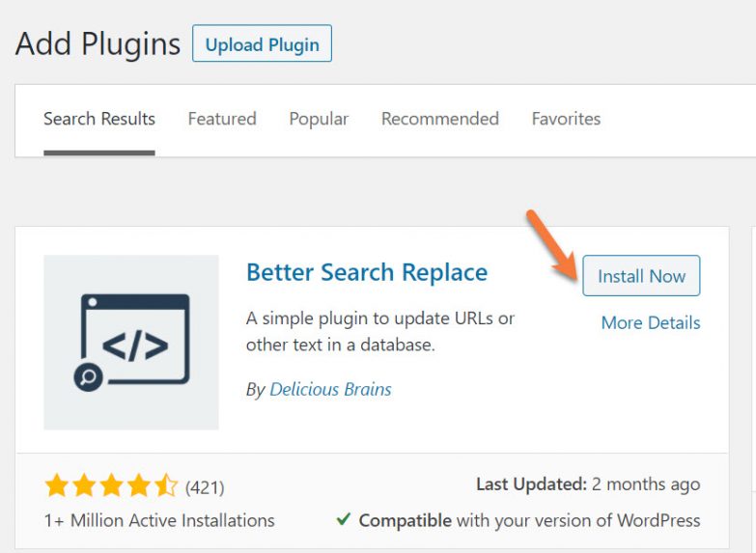Click the second rating star
756x553 pixels.
pos(84,485)
